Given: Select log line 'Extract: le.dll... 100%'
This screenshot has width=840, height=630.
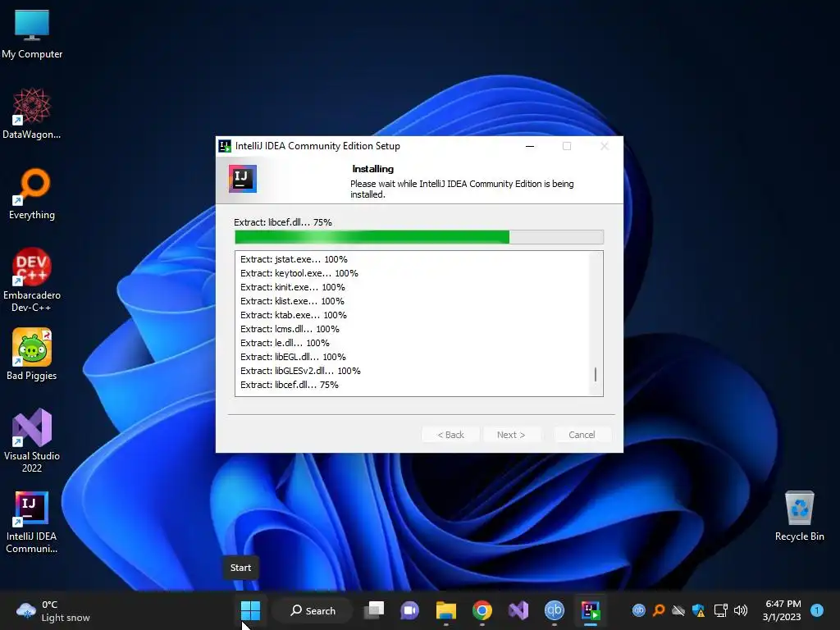Looking at the screenshot, I should (x=285, y=343).
